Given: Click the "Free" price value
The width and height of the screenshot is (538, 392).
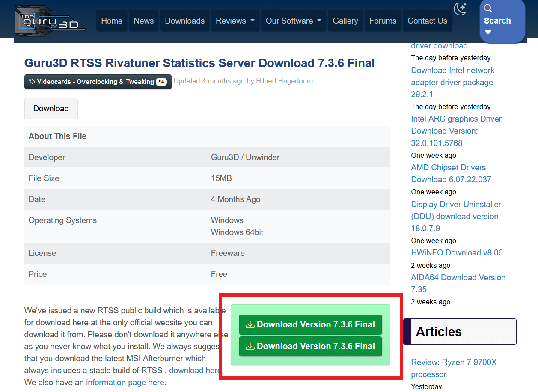Looking at the screenshot, I should coord(219,274).
